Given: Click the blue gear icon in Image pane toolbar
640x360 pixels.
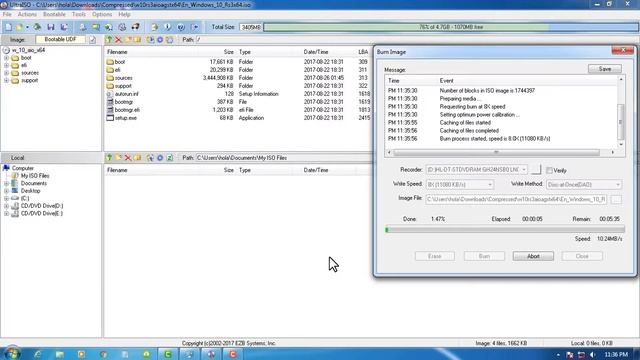Looking at the screenshot, I should click(160, 40).
